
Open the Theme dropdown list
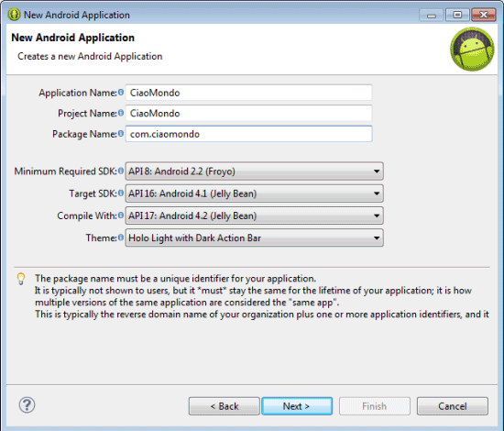click(254, 238)
